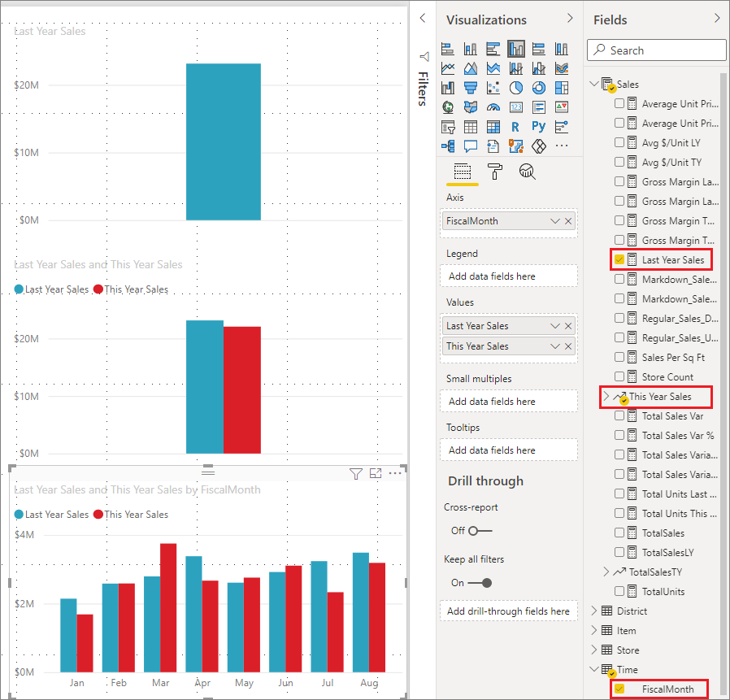The height and width of the screenshot is (700, 730).
Task: Insert an R script visual
Action: [516, 127]
